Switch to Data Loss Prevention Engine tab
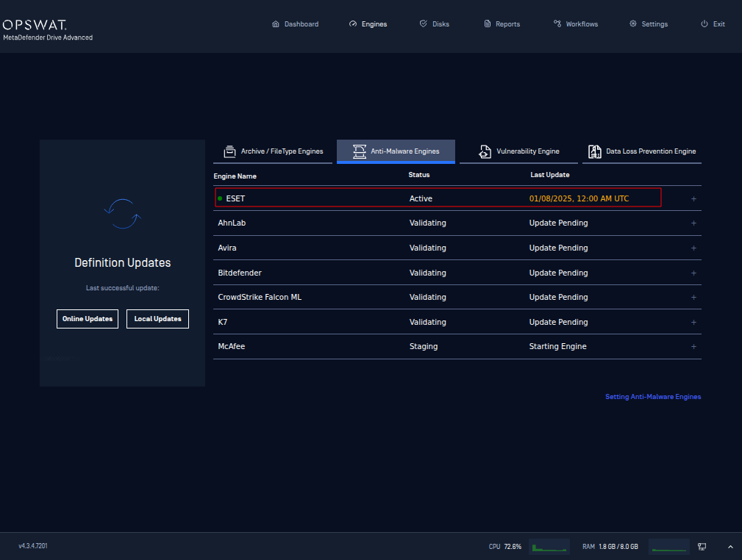The width and height of the screenshot is (742, 560). tap(642, 151)
